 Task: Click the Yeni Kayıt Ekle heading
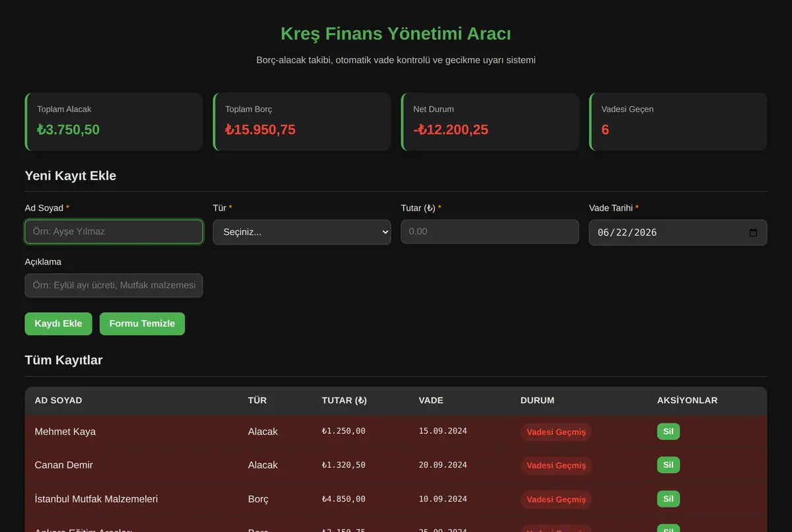(x=71, y=176)
